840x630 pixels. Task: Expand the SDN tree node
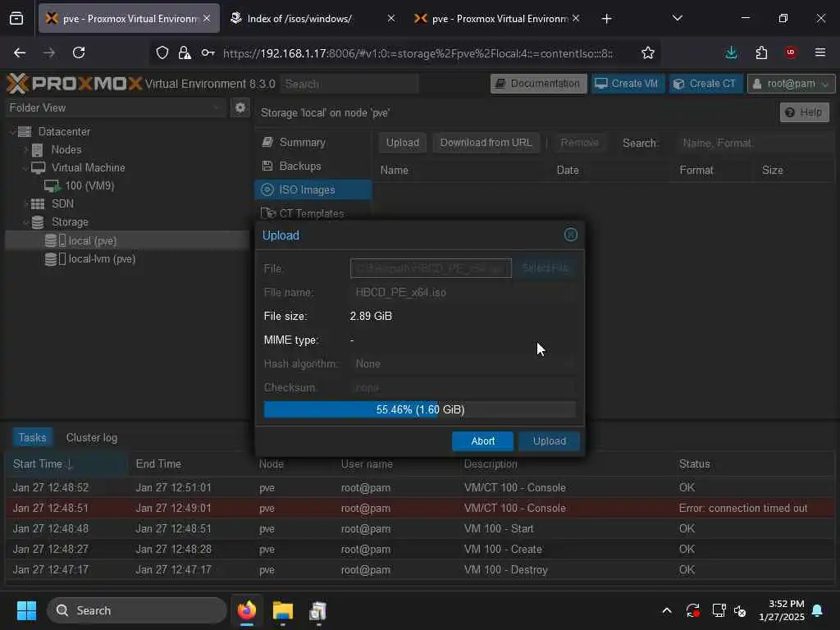(25, 203)
